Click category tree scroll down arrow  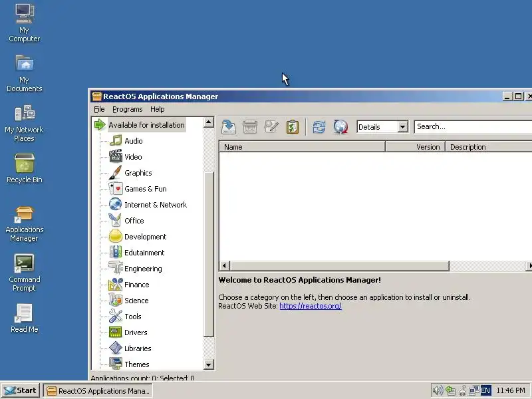click(209, 364)
